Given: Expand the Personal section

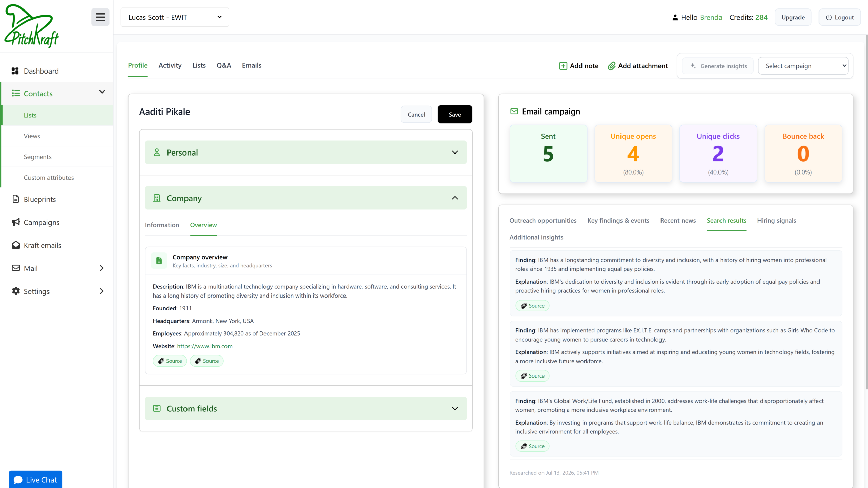Looking at the screenshot, I should [x=306, y=152].
